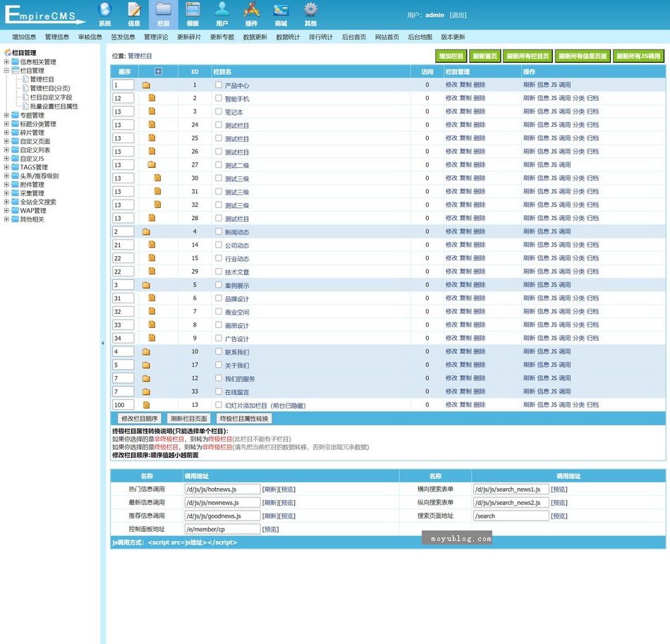Click the page icon in the 公司动态 row
The width and height of the screenshot is (670, 644).
pos(152,245)
